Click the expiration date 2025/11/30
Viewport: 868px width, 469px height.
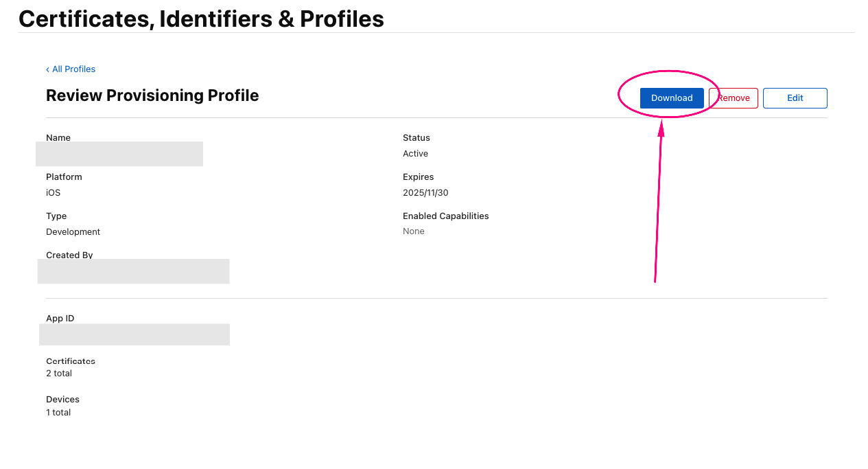tap(425, 192)
